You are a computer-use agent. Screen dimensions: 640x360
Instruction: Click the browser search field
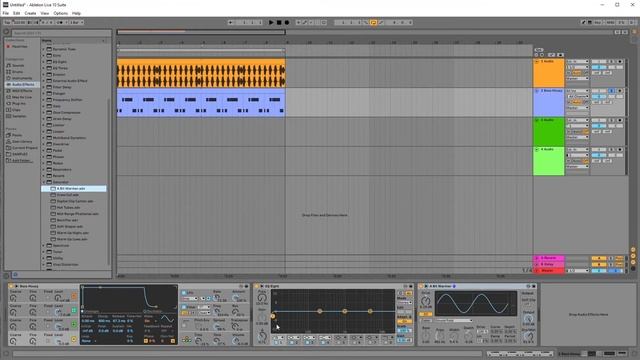pos(60,33)
